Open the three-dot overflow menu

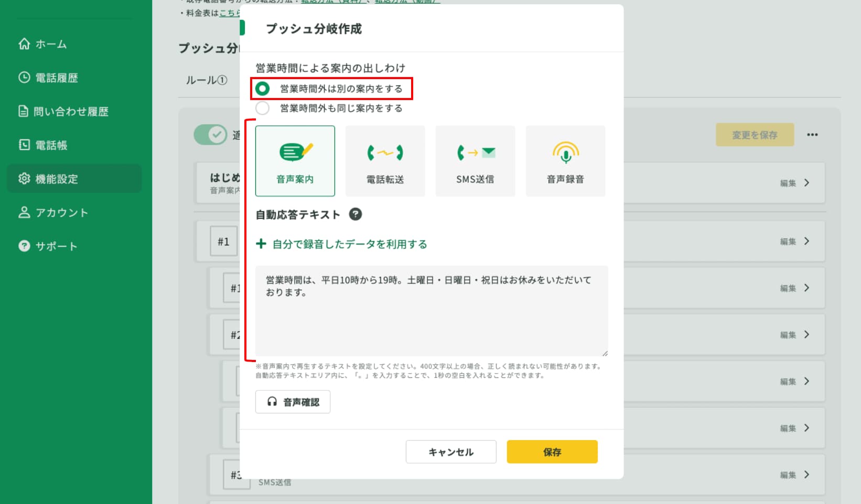pos(812,135)
